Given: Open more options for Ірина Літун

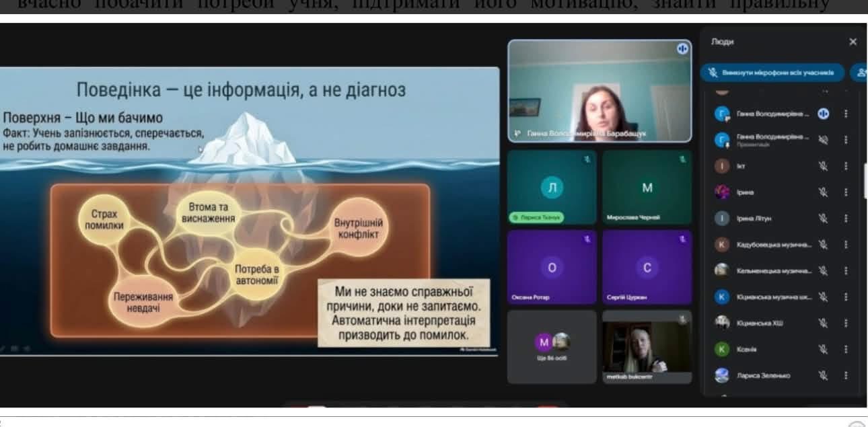Looking at the screenshot, I should 846,219.
